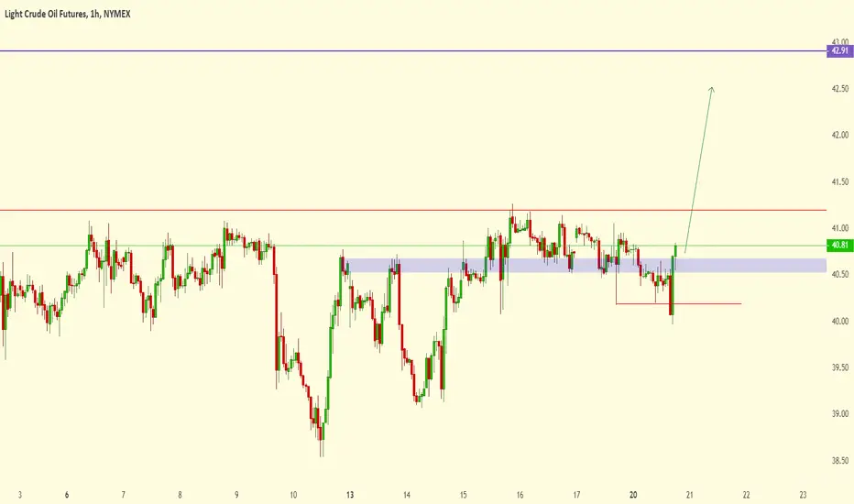Click date label 23 on time axis
The height and width of the screenshot is (504, 854).
tap(804, 495)
